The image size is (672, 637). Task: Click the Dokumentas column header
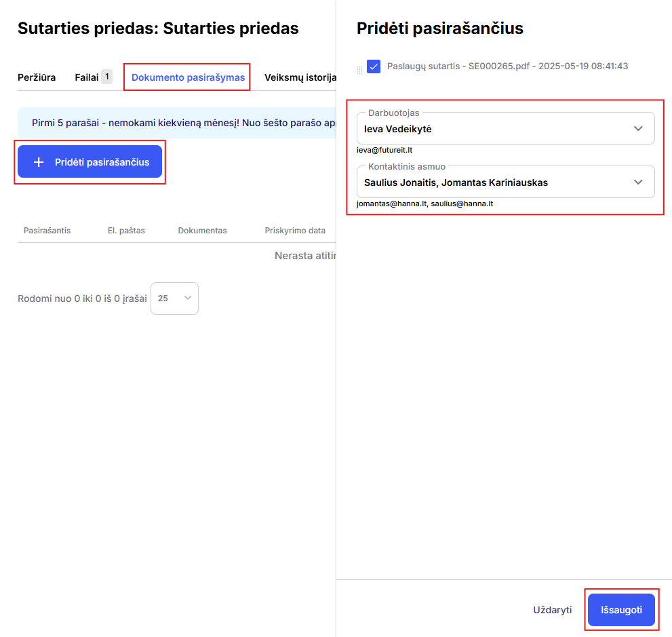(x=202, y=231)
